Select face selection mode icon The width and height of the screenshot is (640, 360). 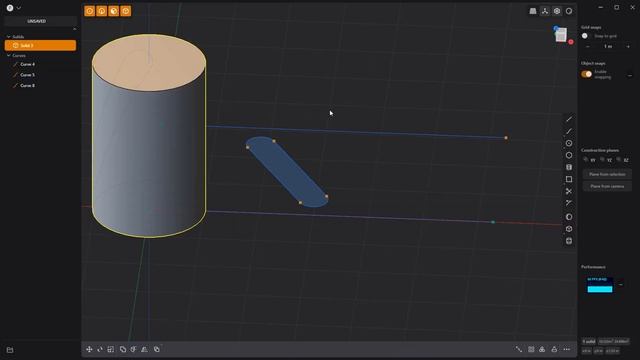coord(113,11)
